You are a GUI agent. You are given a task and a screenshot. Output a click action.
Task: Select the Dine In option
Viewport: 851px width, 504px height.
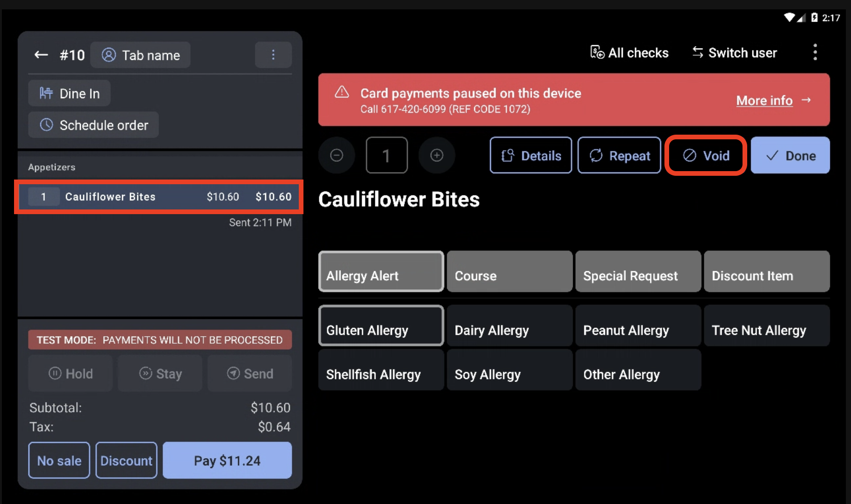click(x=69, y=93)
